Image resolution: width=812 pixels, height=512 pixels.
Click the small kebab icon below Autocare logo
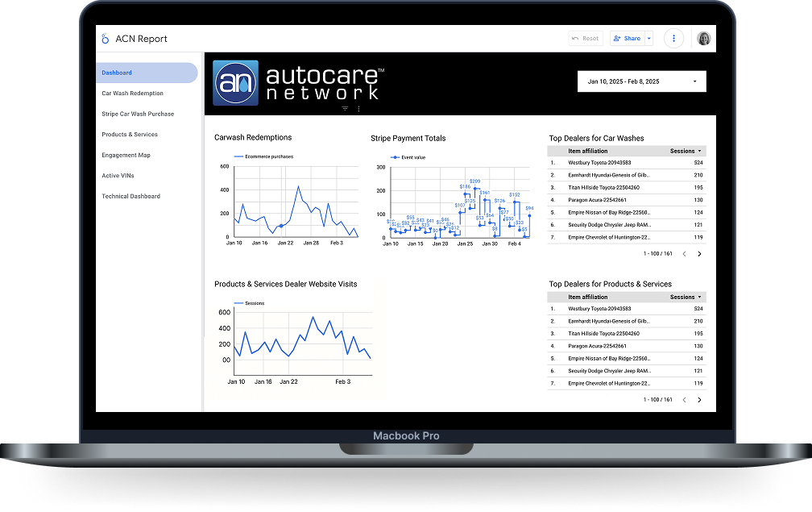click(x=358, y=108)
